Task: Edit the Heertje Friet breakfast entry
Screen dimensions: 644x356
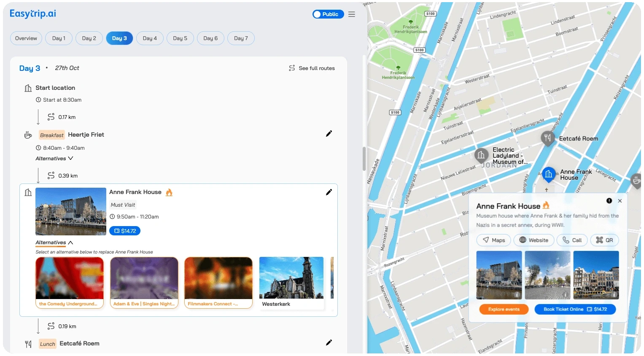Action: coord(329,134)
